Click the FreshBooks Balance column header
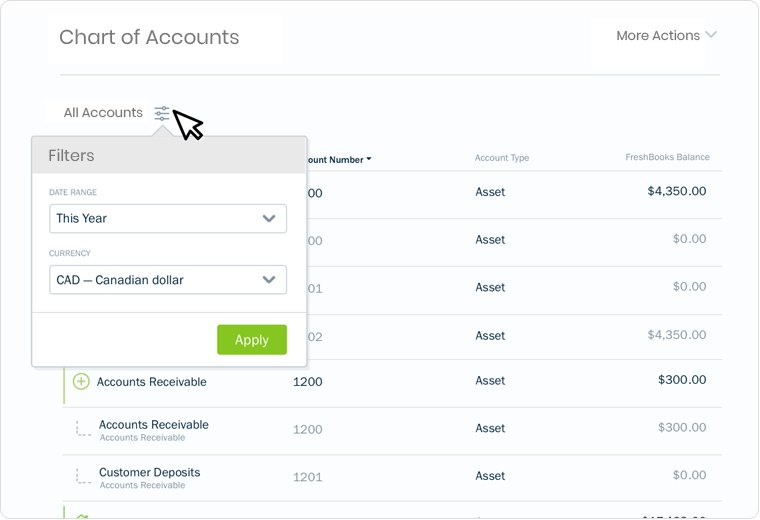The image size is (760, 520). coord(667,157)
